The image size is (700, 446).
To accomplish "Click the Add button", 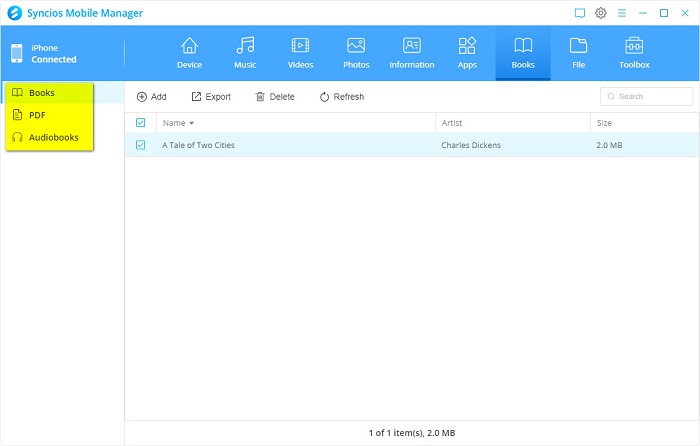I will (151, 97).
